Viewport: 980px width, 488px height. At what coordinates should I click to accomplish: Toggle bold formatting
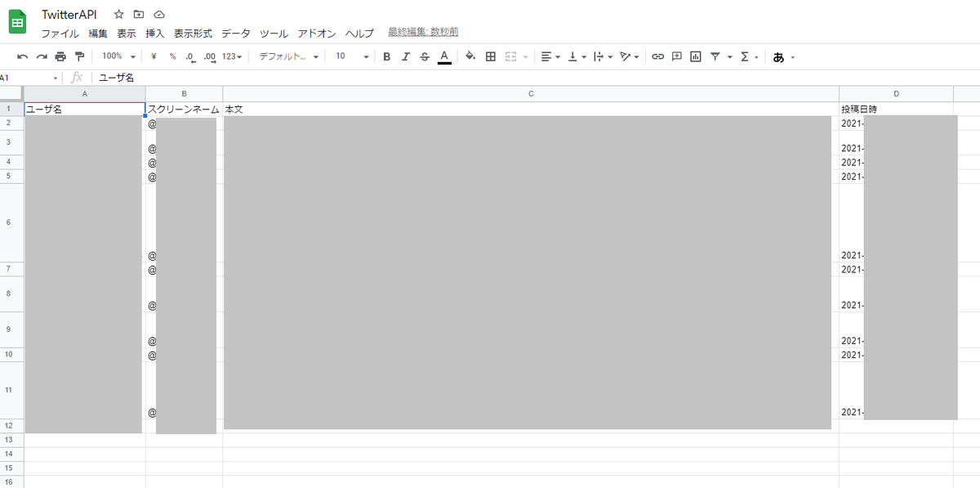pyautogui.click(x=386, y=56)
